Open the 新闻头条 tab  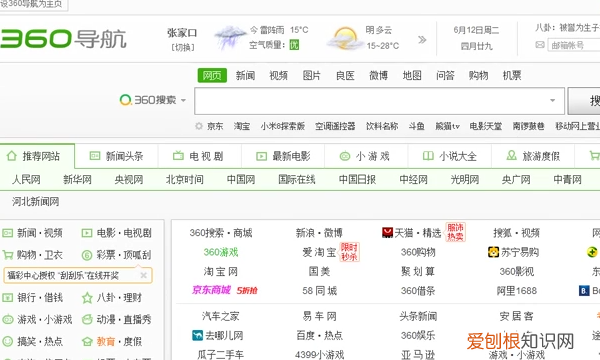coord(116,156)
